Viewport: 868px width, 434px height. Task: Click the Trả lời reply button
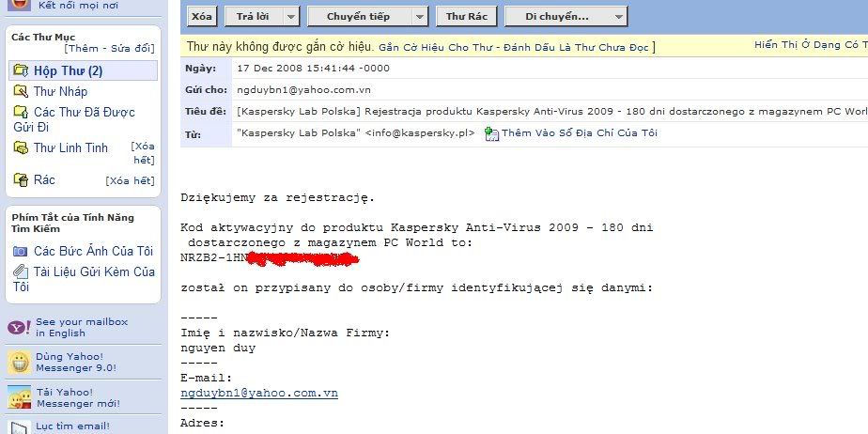click(x=253, y=17)
